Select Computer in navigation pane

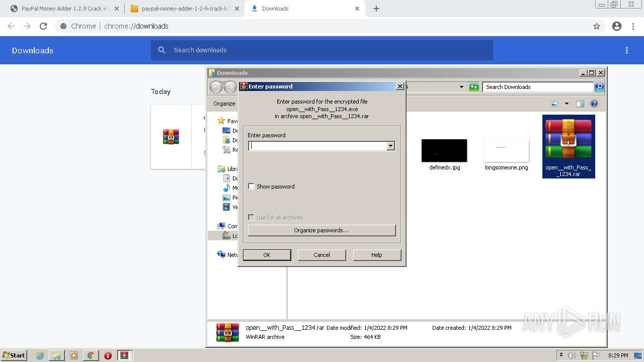click(x=221, y=226)
